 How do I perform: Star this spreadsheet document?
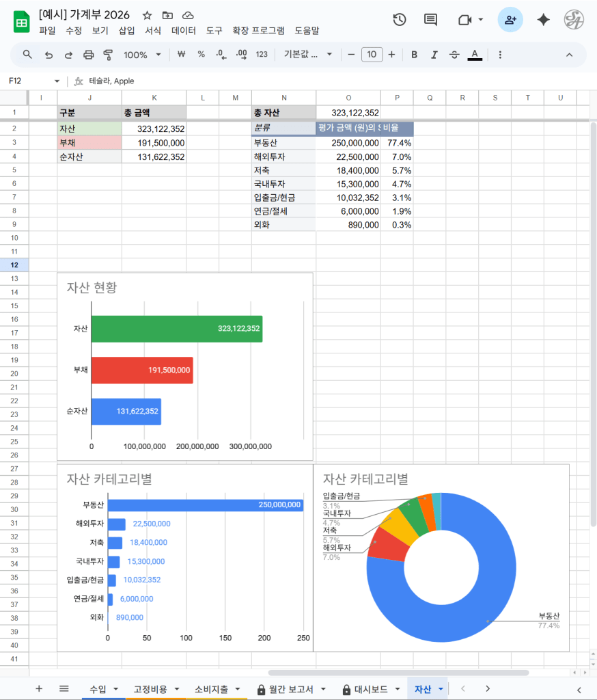(x=148, y=15)
